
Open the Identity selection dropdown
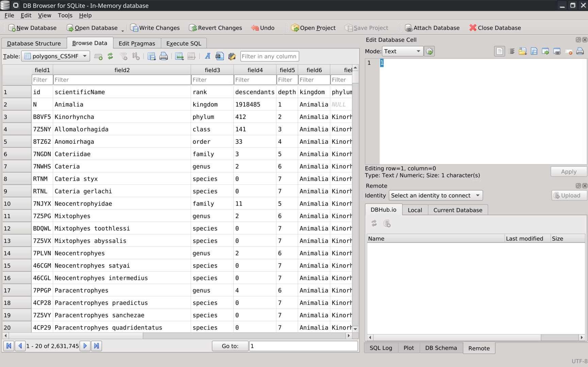click(436, 195)
